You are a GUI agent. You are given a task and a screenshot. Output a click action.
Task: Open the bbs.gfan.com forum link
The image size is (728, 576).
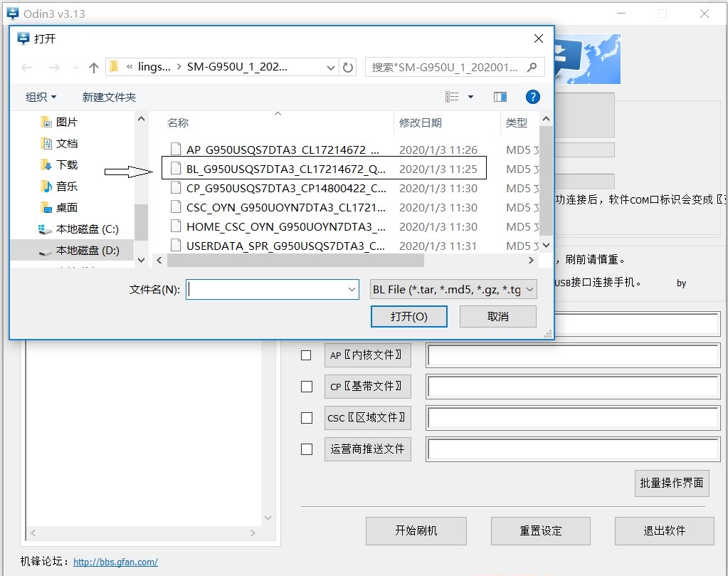tap(115, 562)
